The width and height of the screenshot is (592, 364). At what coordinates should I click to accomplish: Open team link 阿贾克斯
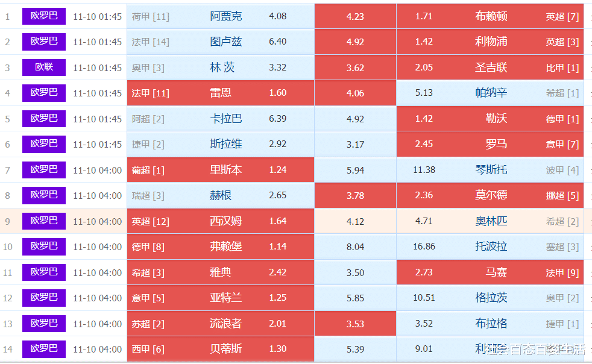(x=225, y=16)
